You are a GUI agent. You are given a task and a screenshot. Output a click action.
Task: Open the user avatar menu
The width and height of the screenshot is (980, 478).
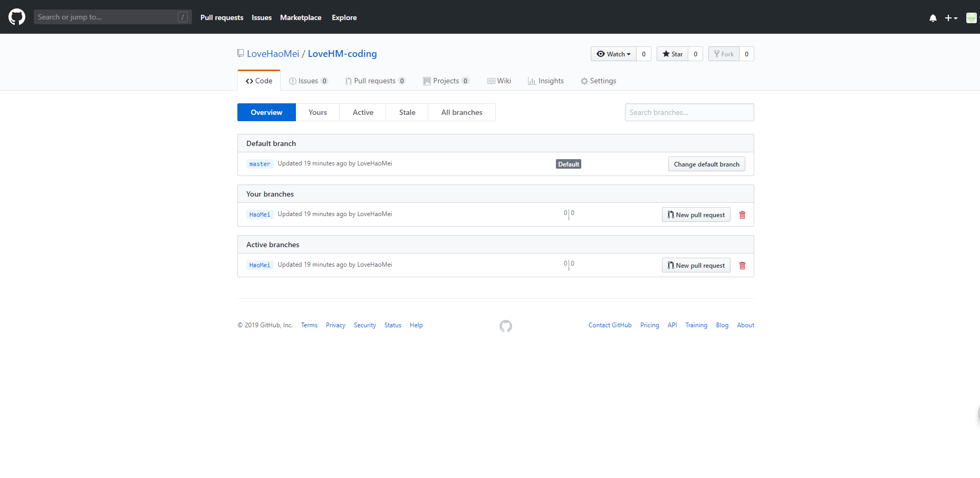pos(972,18)
